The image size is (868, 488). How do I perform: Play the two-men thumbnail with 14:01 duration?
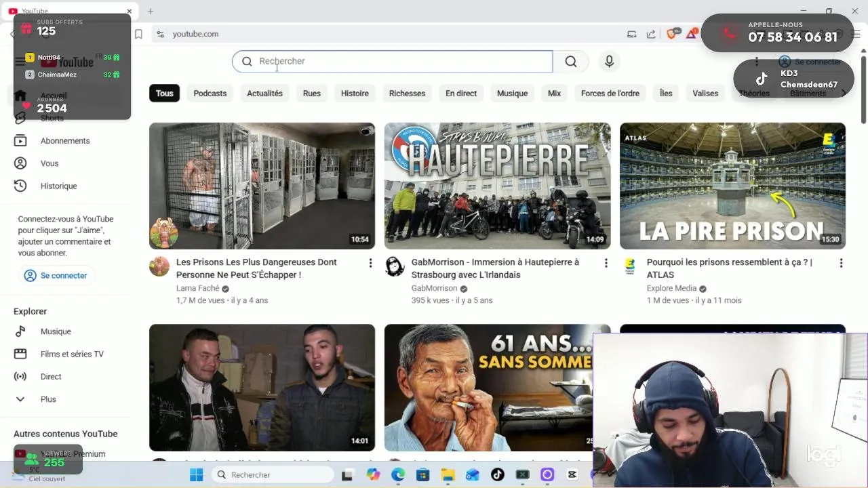coord(262,388)
